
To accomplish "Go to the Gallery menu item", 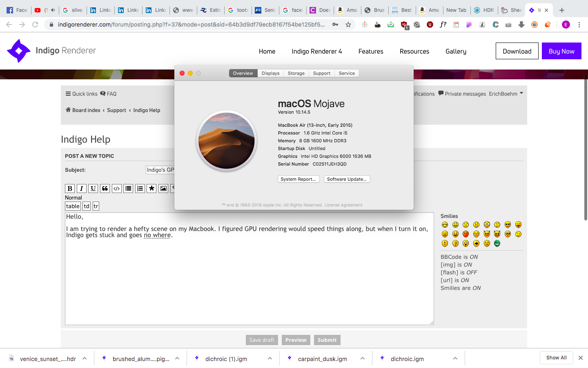I will coord(456,51).
